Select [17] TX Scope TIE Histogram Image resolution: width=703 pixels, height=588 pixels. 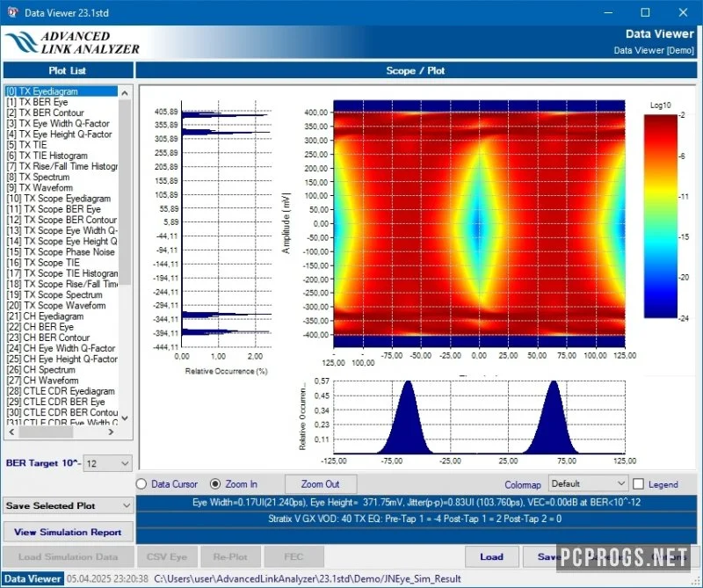pos(62,273)
